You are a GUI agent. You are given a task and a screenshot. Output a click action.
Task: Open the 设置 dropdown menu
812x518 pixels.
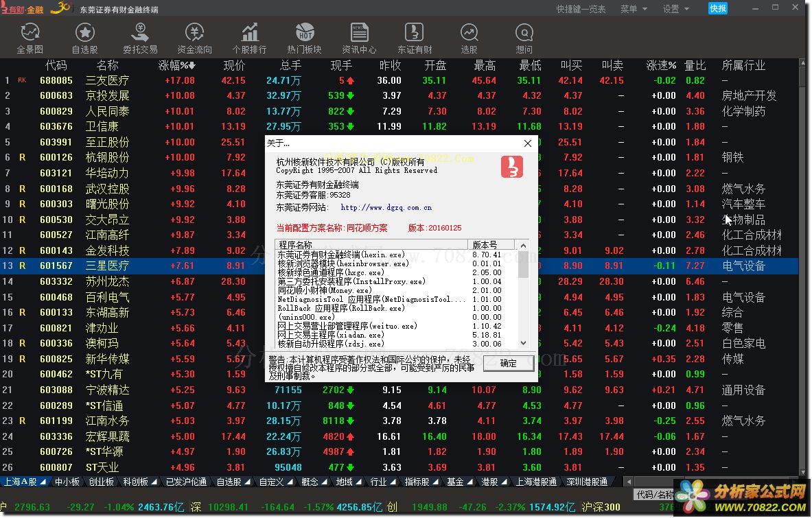pyautogui.click(x=676, y=9)
